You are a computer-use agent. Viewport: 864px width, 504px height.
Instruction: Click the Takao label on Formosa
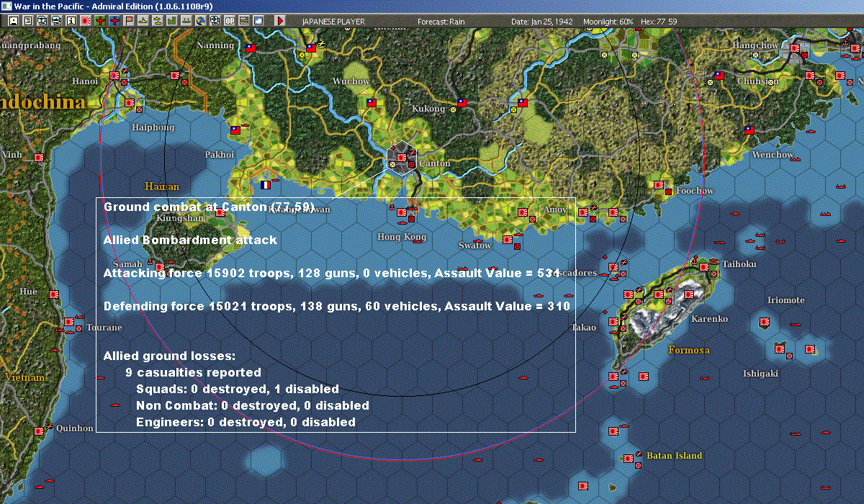[x=584, y=328]
